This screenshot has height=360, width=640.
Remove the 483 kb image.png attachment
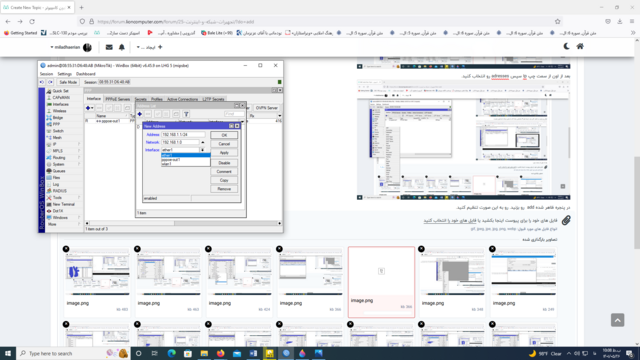[x=66, y=249]
